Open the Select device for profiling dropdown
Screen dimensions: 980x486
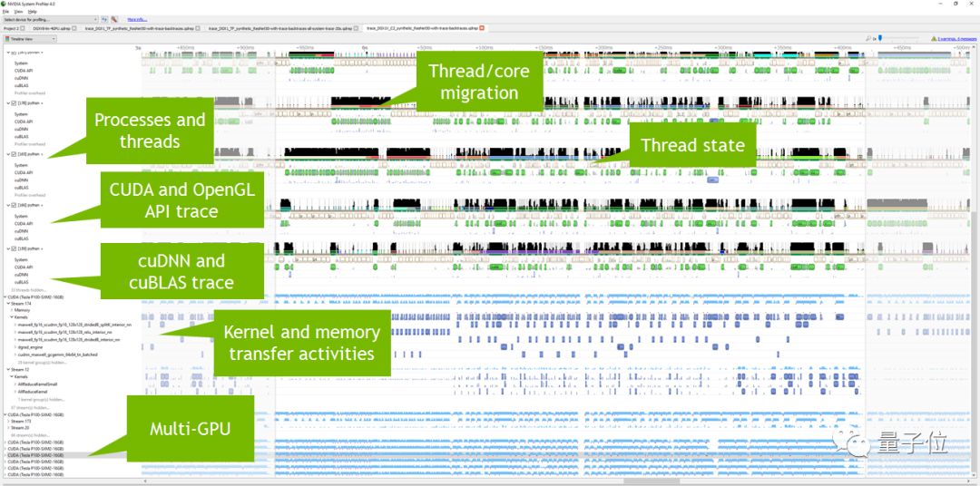pyautogui.click(x=50, y=20)
